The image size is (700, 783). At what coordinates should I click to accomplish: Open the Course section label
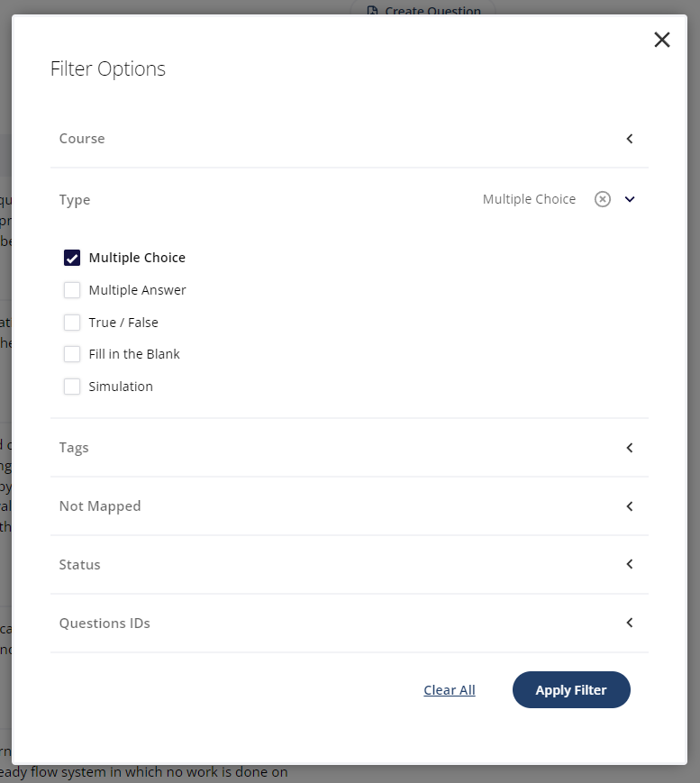(82, 139)
